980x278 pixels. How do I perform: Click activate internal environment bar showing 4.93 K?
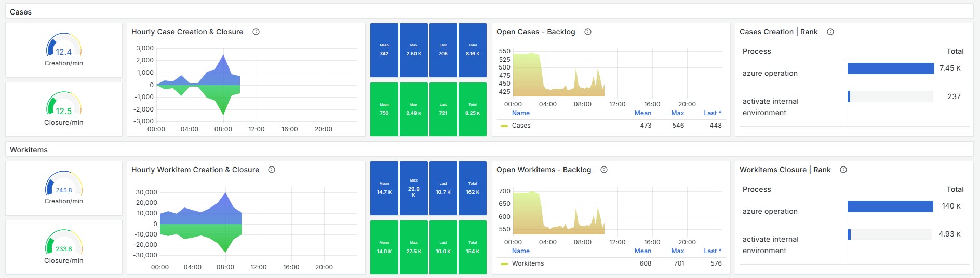coord(890,234)
